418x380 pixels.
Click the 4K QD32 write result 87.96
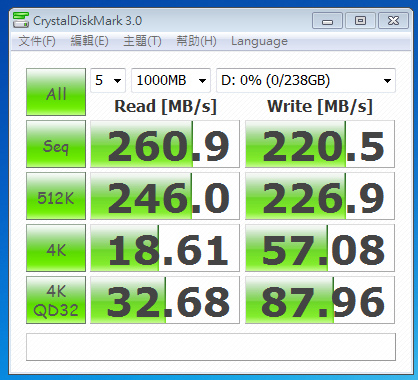pos(320,300)
